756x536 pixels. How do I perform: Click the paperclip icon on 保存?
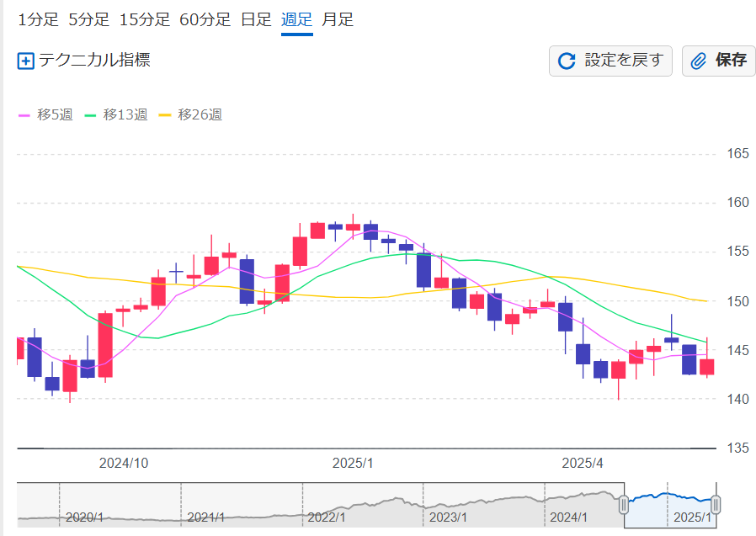[x=699, y=61]
